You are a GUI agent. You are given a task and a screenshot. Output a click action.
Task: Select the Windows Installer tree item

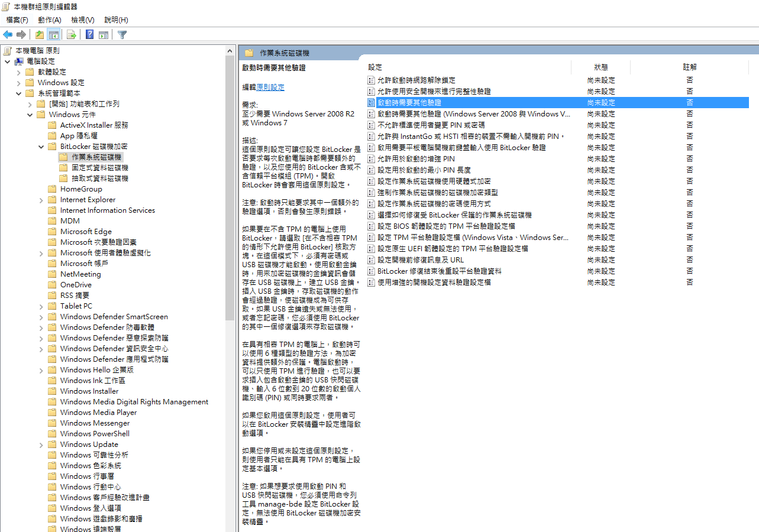89,391
